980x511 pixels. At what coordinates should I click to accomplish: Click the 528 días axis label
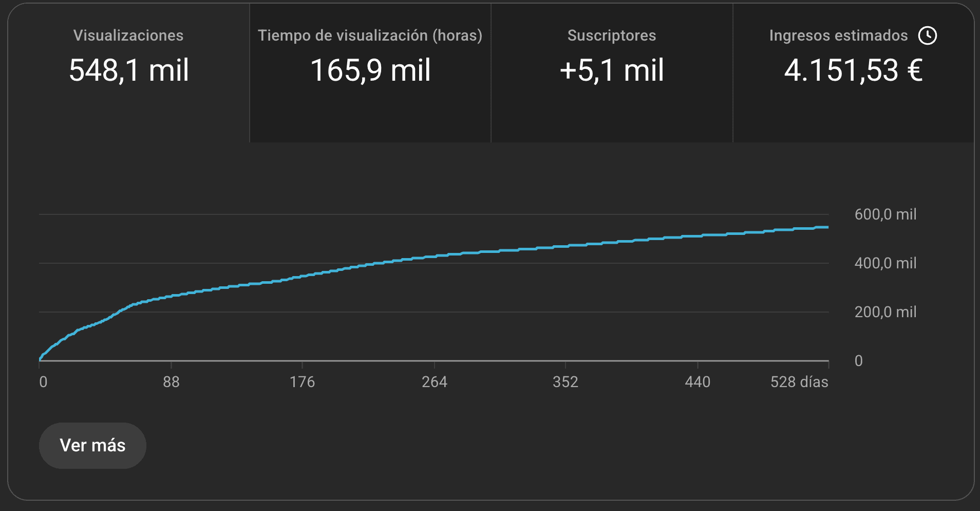tap(799, 382)
